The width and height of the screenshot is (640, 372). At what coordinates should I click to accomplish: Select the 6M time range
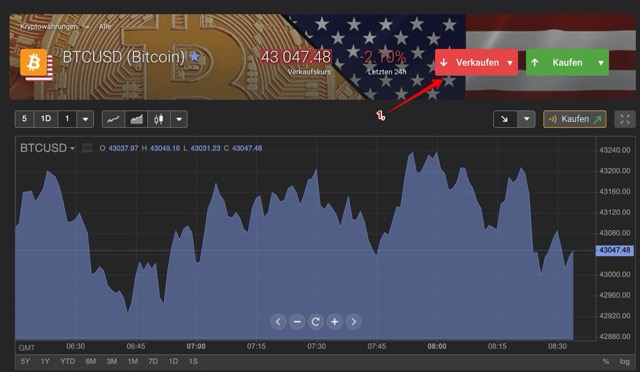pos(91,361)
